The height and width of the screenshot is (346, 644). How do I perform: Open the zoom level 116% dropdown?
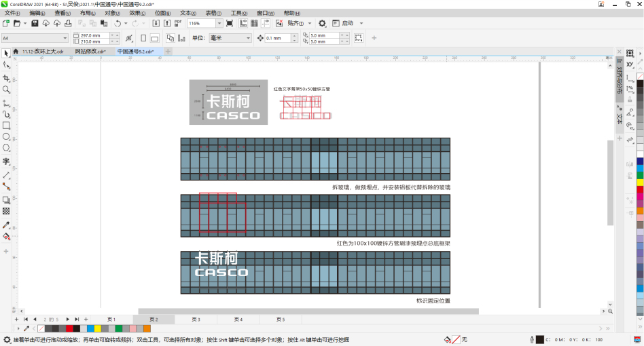(219, 24)
